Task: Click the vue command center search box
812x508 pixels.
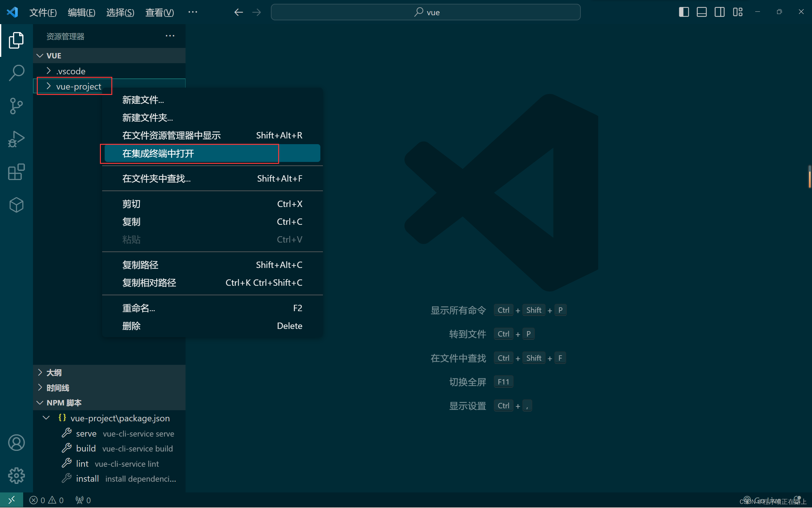Action: tap(425, 12)
